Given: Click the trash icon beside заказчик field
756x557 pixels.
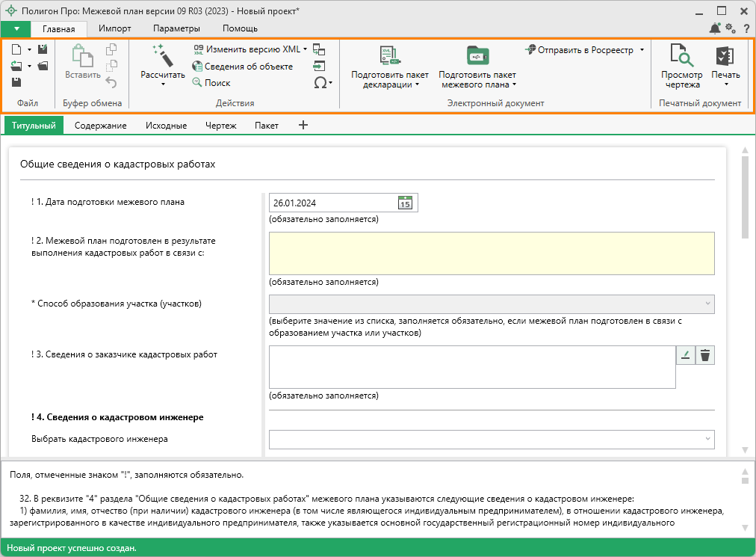Looking at the screenshot, I should pos(704,355).
